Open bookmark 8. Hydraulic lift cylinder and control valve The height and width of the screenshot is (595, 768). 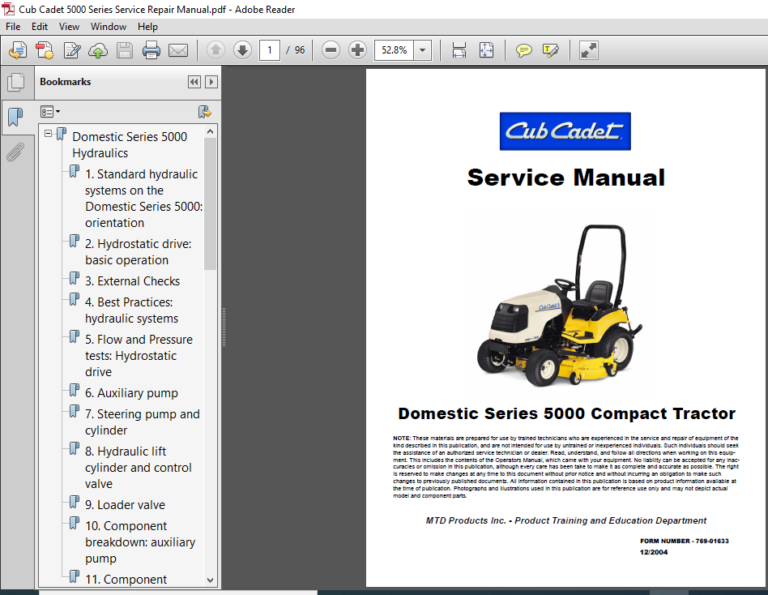click(138, 467)
